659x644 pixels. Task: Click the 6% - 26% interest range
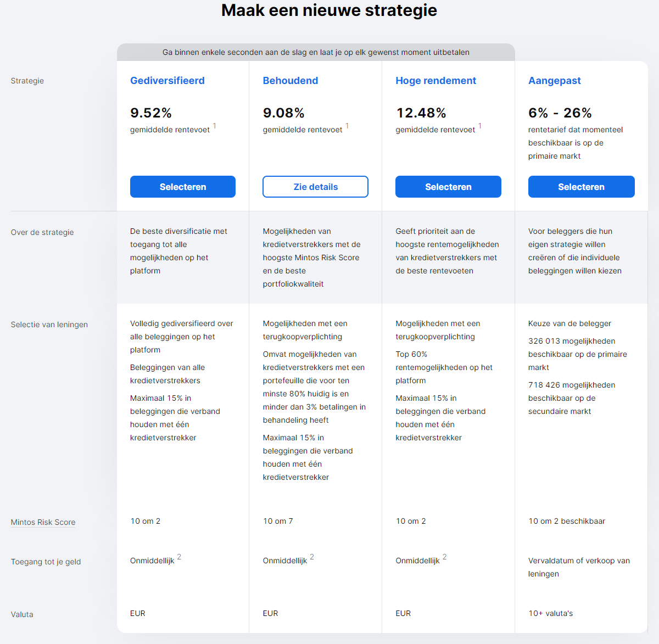pyautogui.click(x=560, y=113)
